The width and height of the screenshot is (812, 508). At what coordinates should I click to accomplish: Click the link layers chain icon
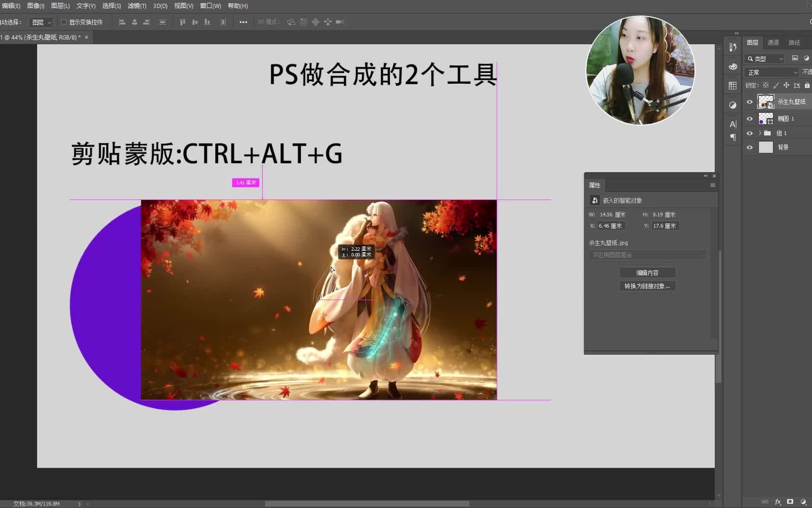pyautogui.click(x=765, y=502)
